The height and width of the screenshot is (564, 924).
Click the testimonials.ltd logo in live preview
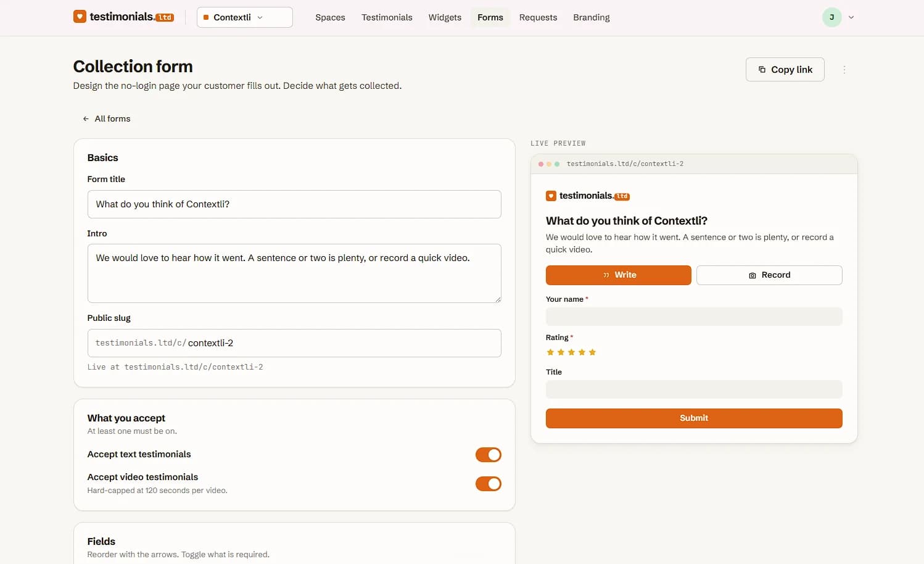click(x=588, y=196)
